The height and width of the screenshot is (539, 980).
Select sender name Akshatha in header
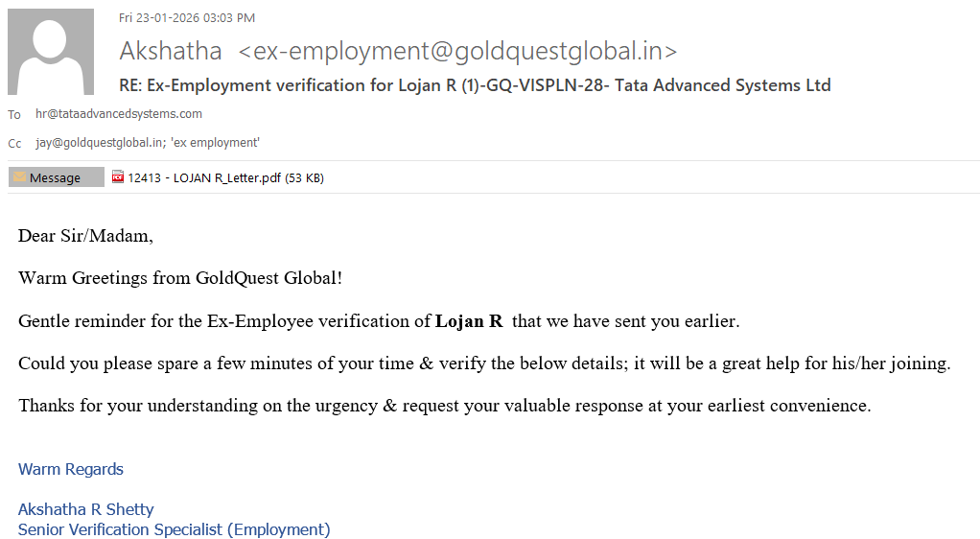point(171,51)
